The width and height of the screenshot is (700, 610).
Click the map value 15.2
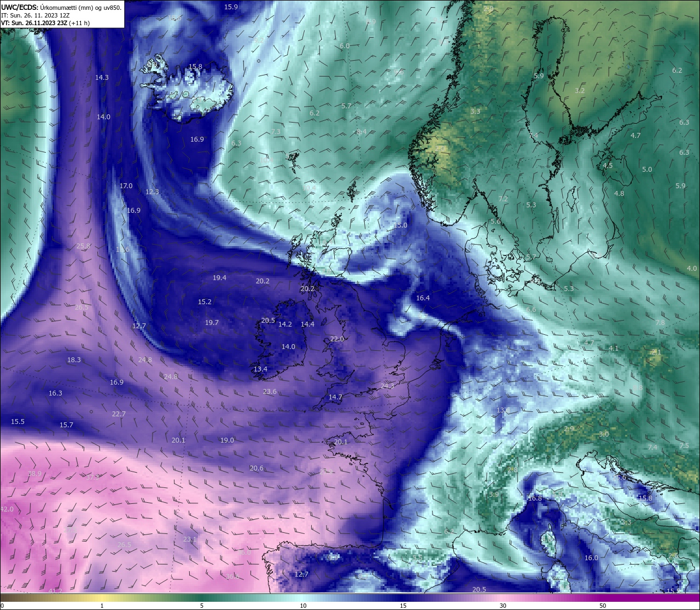pyautogui.click(x=205, y=302)
